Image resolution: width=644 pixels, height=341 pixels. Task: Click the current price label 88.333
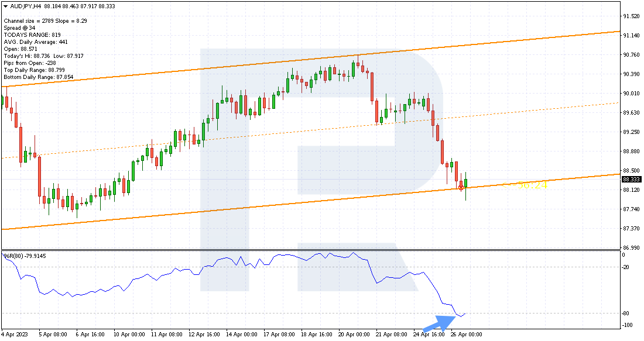[x=631, y=180]
